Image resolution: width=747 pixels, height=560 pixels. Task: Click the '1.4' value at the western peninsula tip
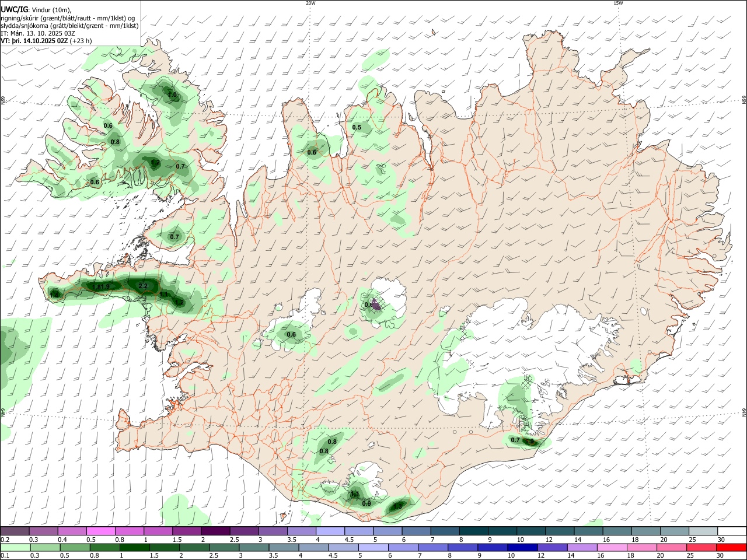(x=54, y=295)
